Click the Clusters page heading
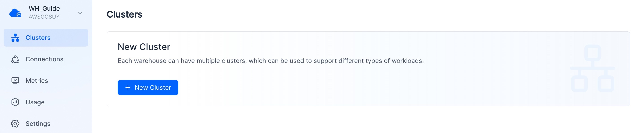Viewport: 644px width, 133px height. click(x=125, y=15)
